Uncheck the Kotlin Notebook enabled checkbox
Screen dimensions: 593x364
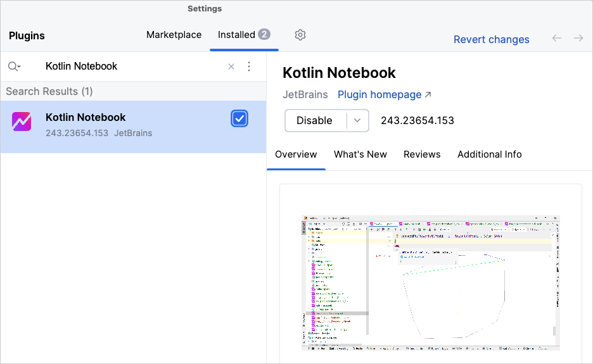pos(239,118)
